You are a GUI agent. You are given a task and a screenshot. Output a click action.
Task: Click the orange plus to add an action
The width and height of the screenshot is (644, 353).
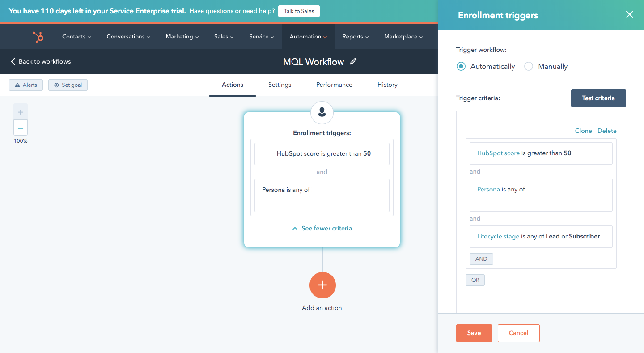point(322,285)
